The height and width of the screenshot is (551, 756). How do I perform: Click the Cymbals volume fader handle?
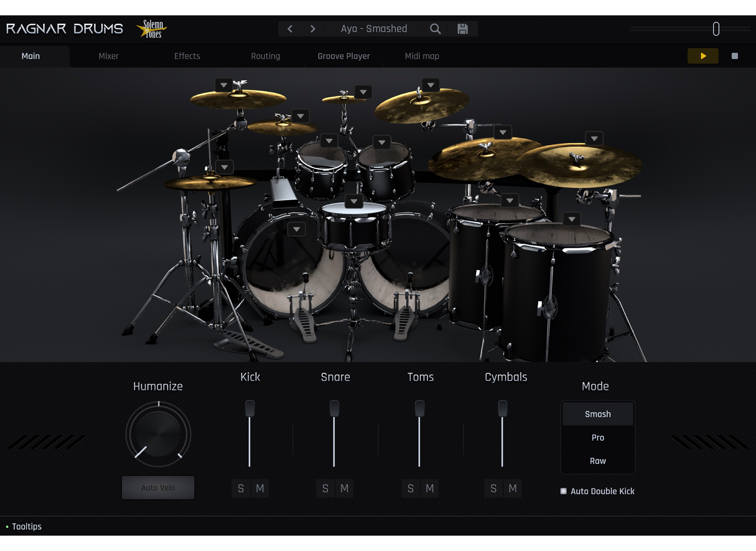coord(503,409)
